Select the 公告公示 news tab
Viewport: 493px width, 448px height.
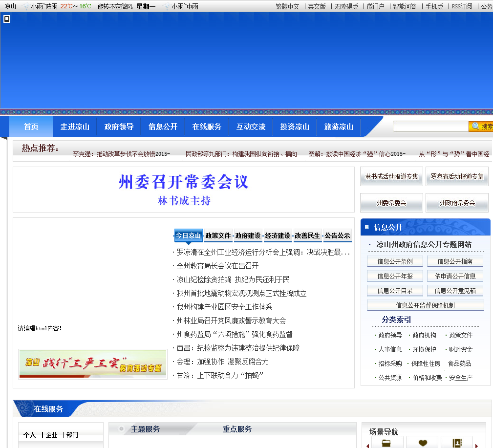click(x=337, y=235)
